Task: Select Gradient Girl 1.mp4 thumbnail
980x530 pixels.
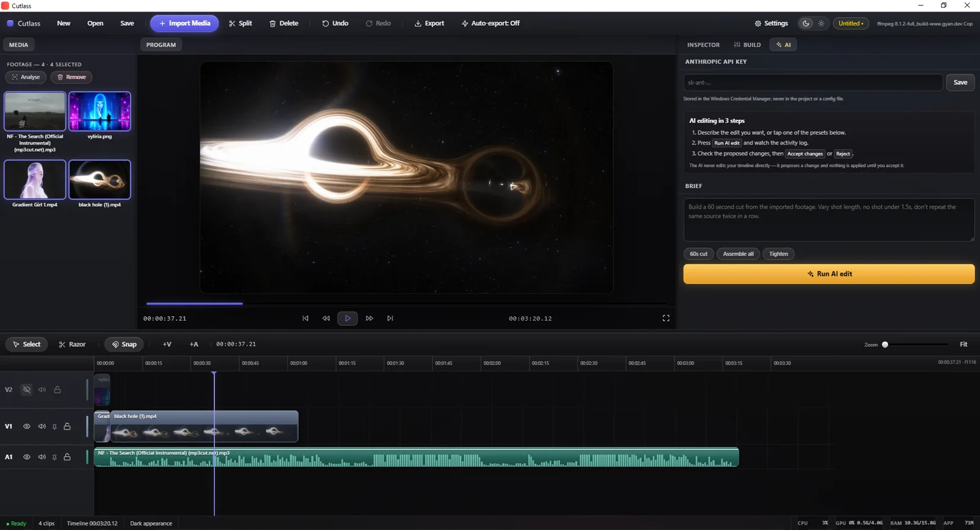Action: point(35,179)
